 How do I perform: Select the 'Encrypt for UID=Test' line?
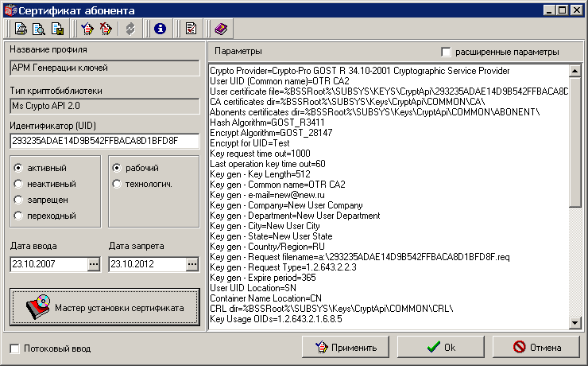250,143
